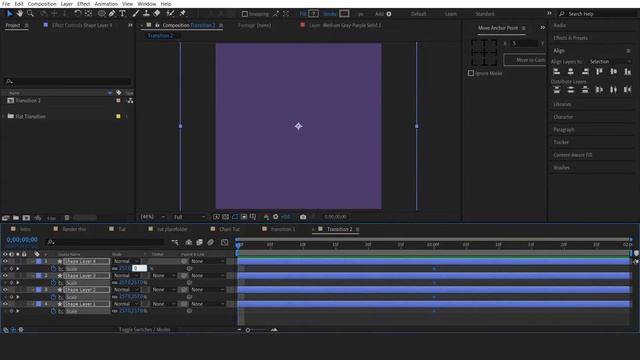Toggle Scale stopwatch on Shape Layer 1
Screen dimensions: 640x360
pos(53,311)
